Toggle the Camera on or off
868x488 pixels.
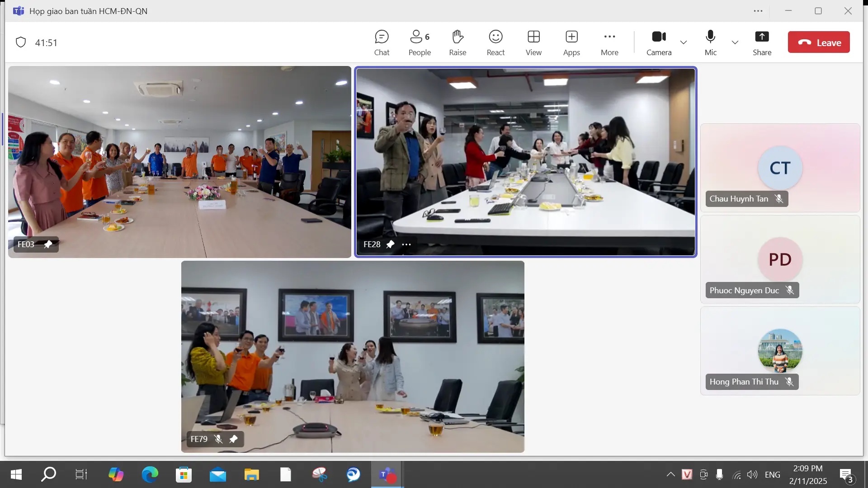click(x=659, y=43)
